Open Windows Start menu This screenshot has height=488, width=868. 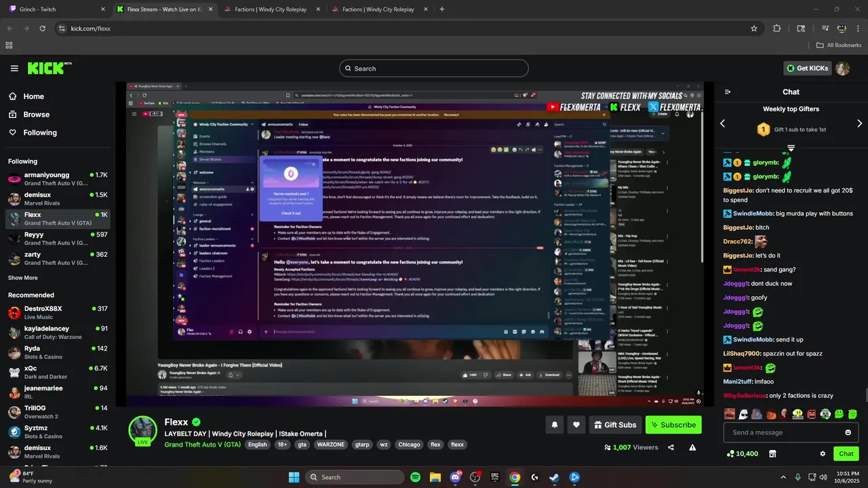(x=294, y=477)
